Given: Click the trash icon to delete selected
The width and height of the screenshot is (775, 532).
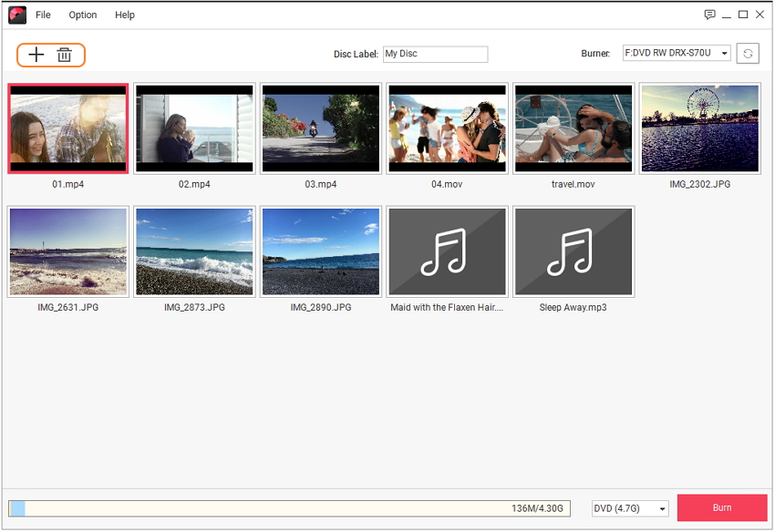Looking at the screenshot, I should (x=65, y=55).
